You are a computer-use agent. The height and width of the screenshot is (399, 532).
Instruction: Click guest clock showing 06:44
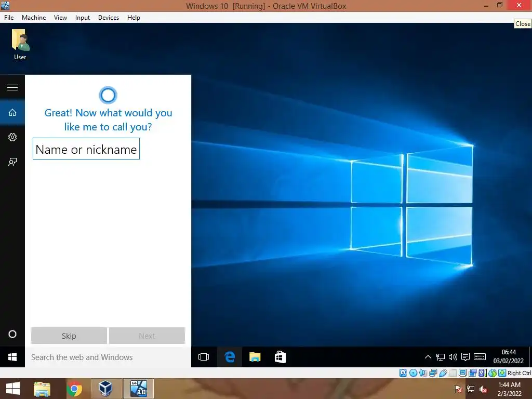click(508, 356)
